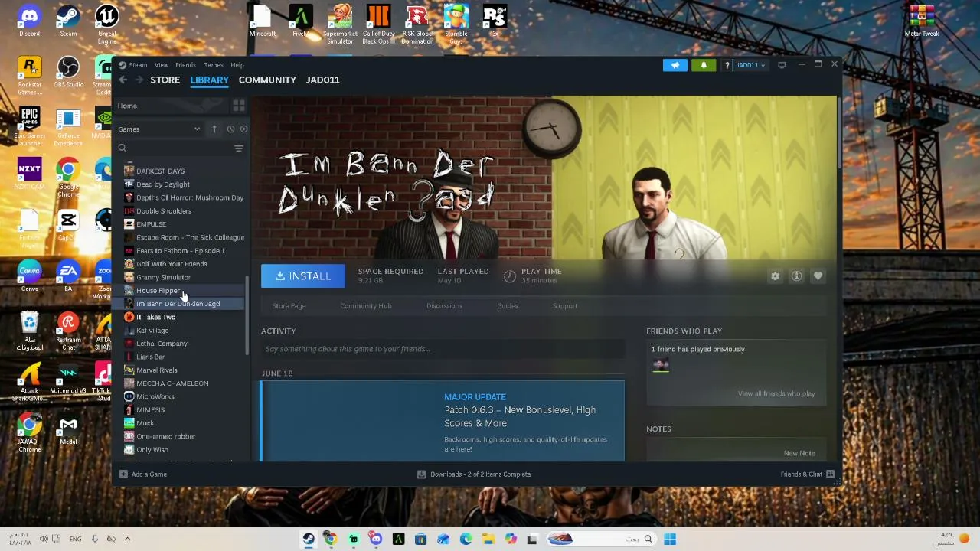The height and width of the screenshot is (551, 980).
Task: Open Windows Start button in taskbar
Action: [x=670, y=539]
